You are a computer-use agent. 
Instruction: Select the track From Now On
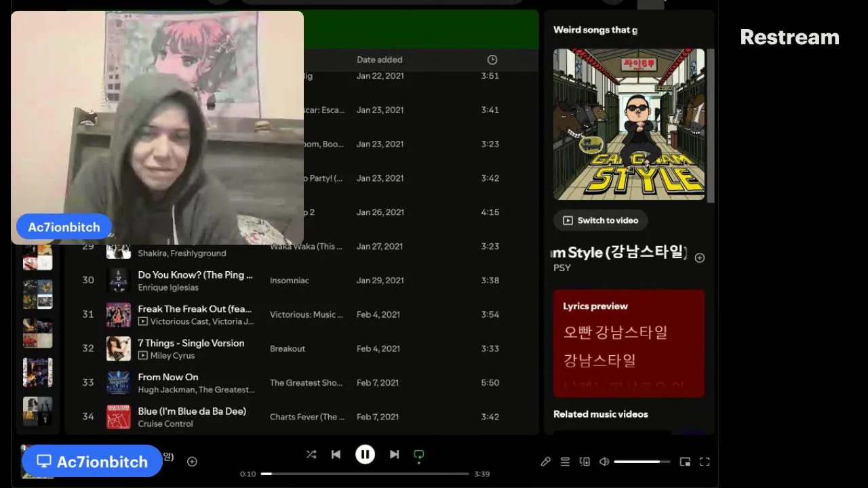pyautogui.click(x=168, y=377)
